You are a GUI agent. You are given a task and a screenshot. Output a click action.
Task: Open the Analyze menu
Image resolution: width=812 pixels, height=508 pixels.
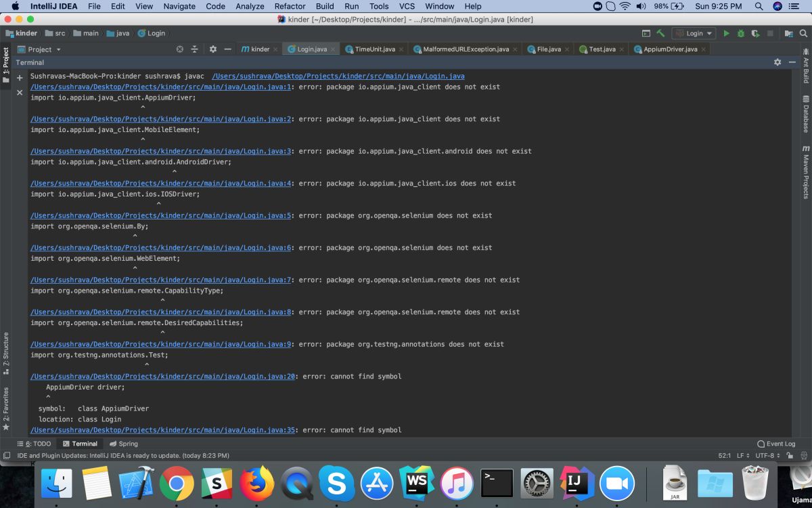[250, 6]
